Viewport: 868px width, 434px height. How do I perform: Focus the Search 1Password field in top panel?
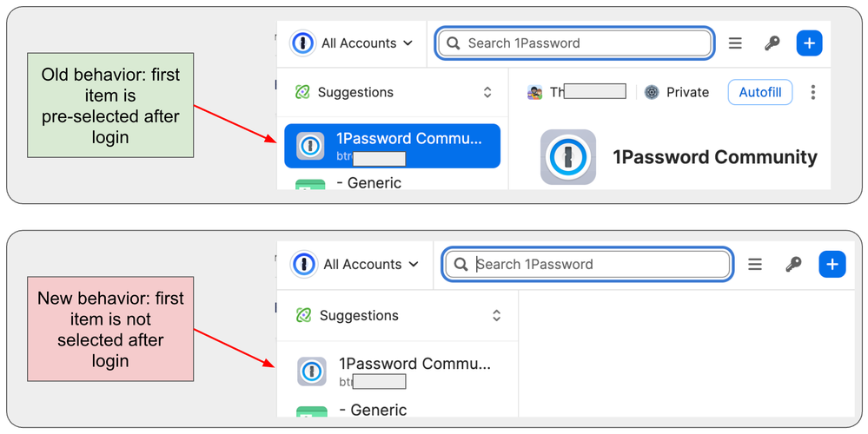[575, 43]
